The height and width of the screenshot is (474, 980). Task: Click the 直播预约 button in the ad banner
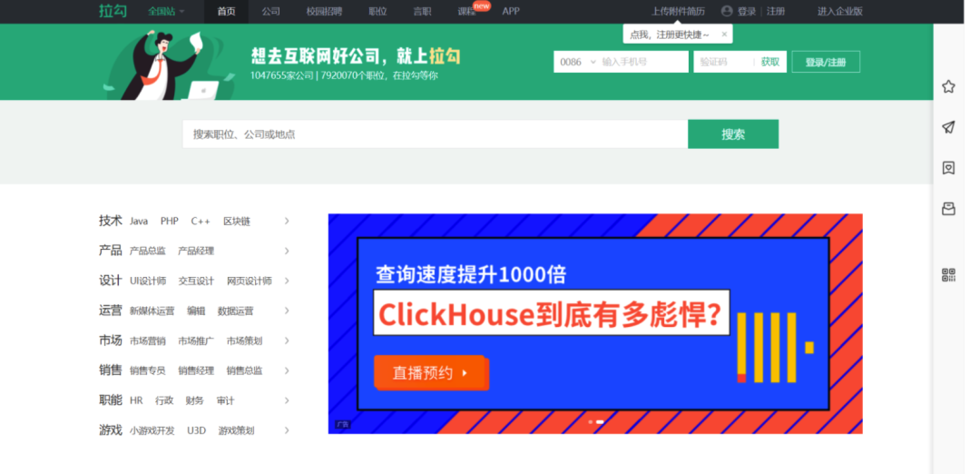(430, 372)
